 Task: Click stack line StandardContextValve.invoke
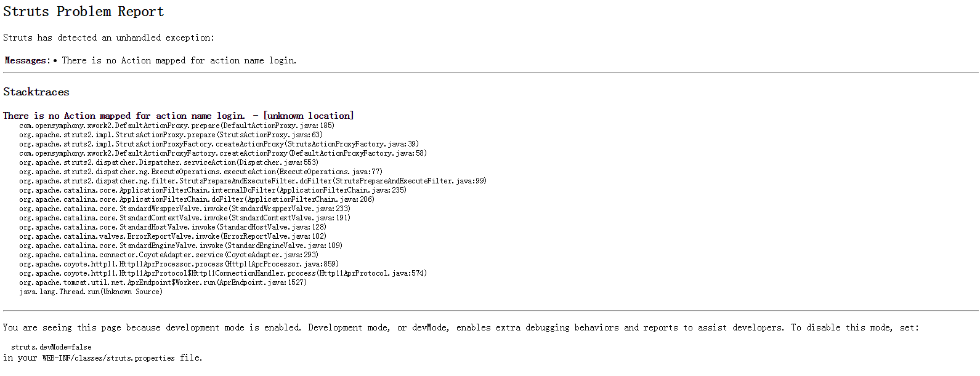pos(185,218)
